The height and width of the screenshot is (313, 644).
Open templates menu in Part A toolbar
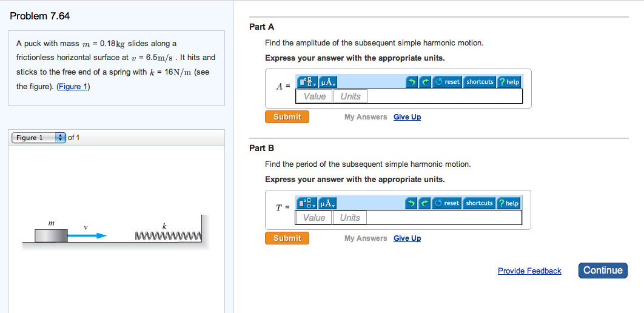pyautogui.click(x=306, y=82)
